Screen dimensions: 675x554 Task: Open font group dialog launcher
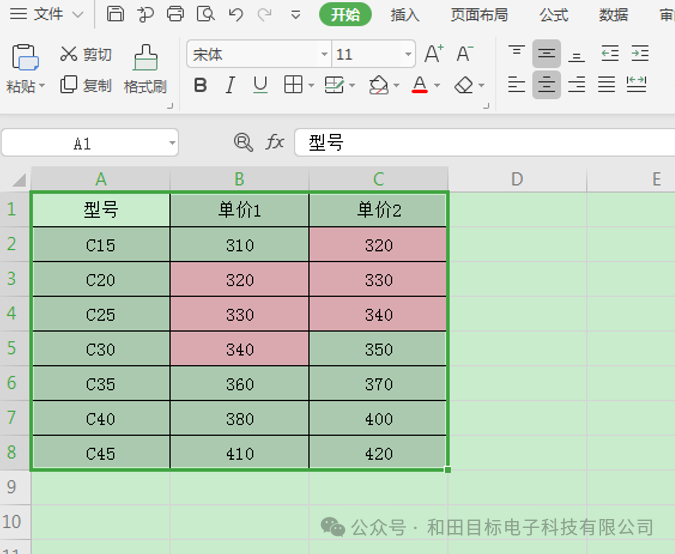[x=486, y=105]
